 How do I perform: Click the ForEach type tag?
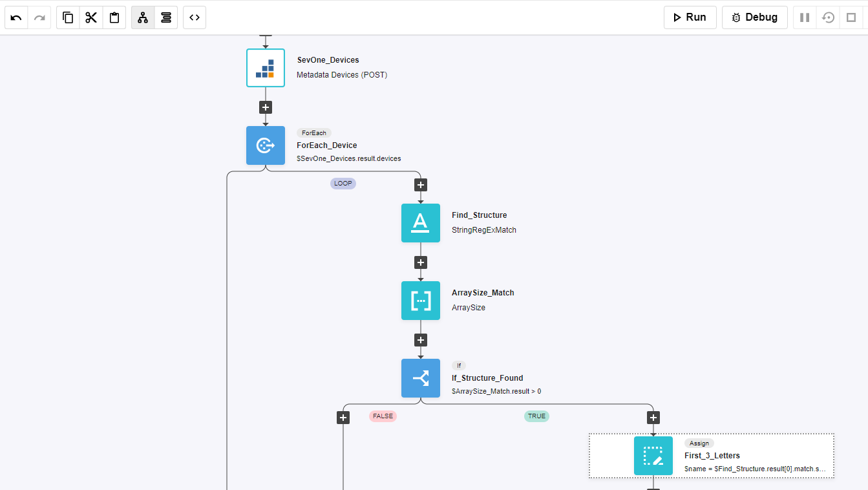click(314, 133)
